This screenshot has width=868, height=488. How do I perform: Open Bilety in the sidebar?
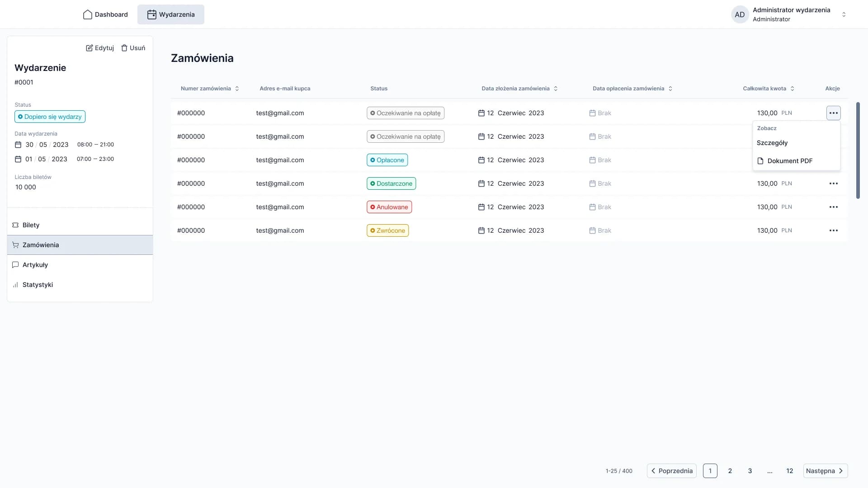tap(31, 225)
